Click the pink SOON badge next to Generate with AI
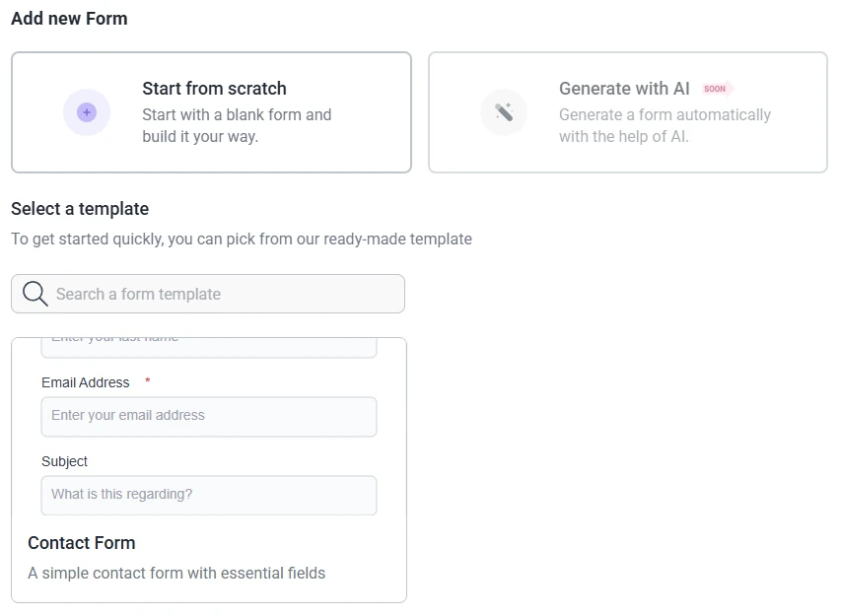 (x=716, y=89)
